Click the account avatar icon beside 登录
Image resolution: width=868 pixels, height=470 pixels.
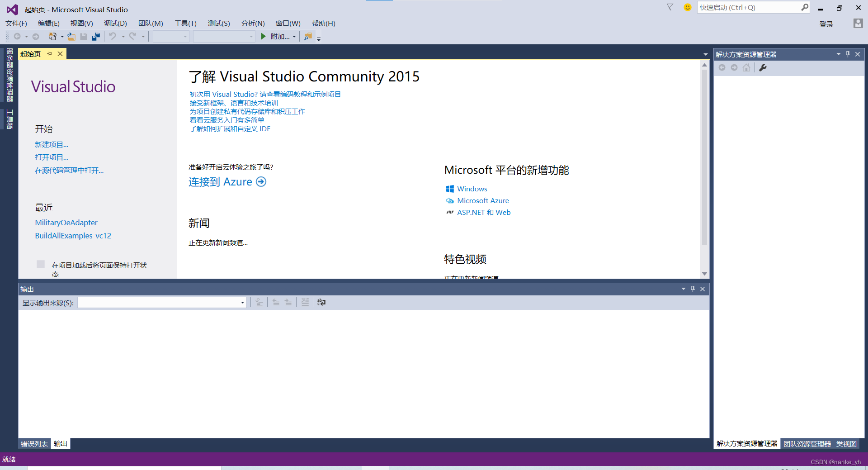pos(858,24)
